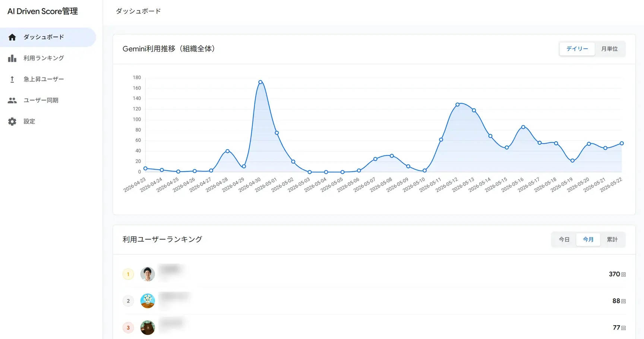Select the 今月 ranking period
This screenshot has height=339, width=644.
click(x=588, y=239)
